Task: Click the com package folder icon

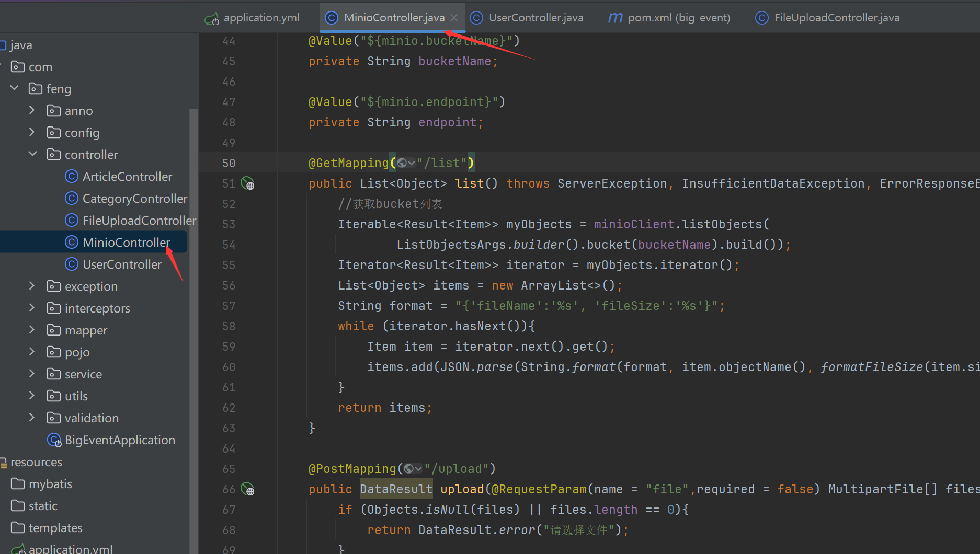Action: tap(17, 66)
